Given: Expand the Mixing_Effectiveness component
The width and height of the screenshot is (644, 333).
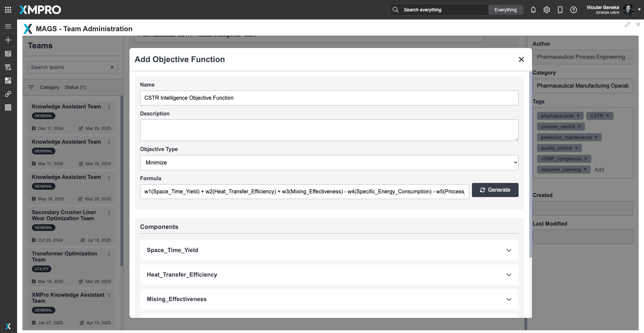Looking at the screenshot, I should [508, 299].
